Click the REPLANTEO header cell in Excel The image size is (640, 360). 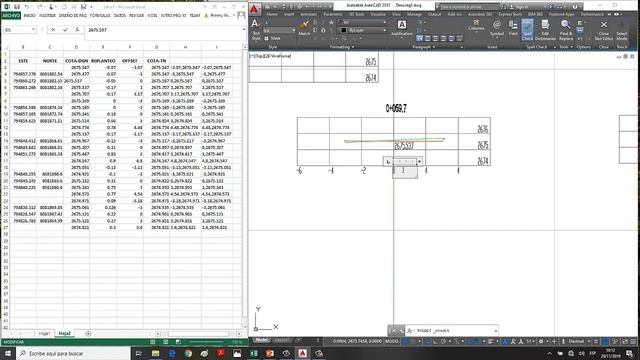(x=103, y=60)
